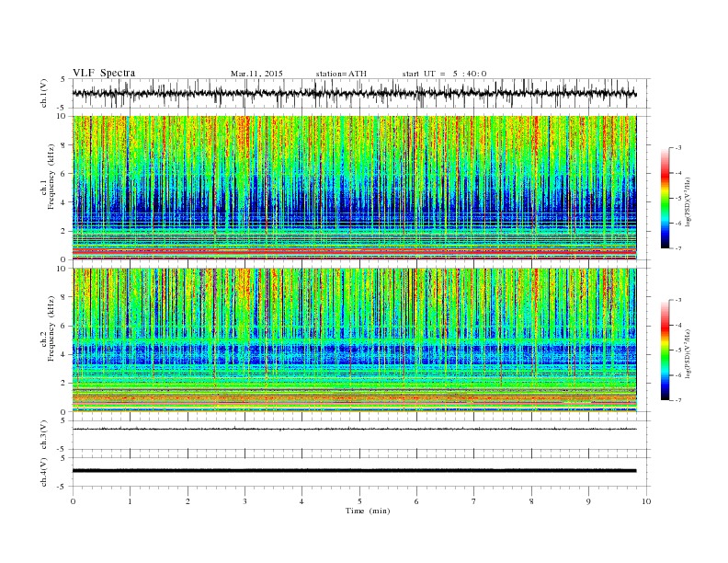Viewport: 728px width, 563px height.
Task: Click the thick ch.4 voltage trace
Action: pos(354,471)
